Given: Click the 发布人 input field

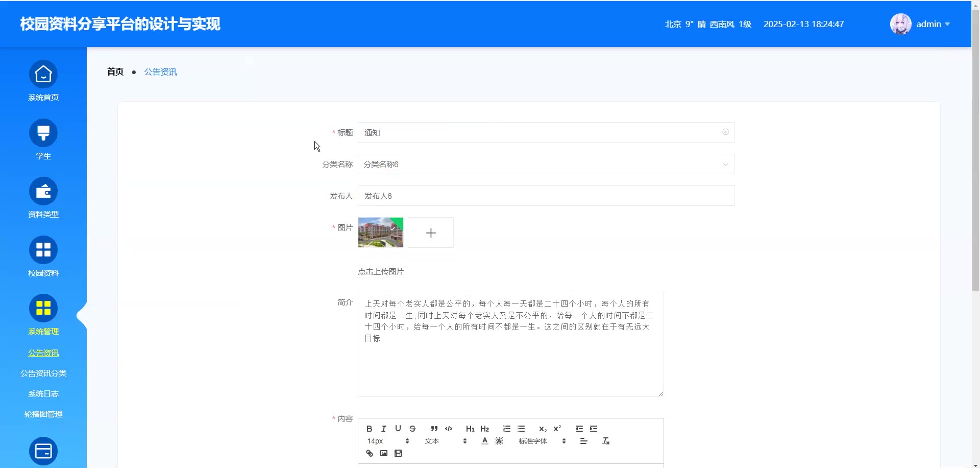Looking at the screenshot, I should click(546, 196).
